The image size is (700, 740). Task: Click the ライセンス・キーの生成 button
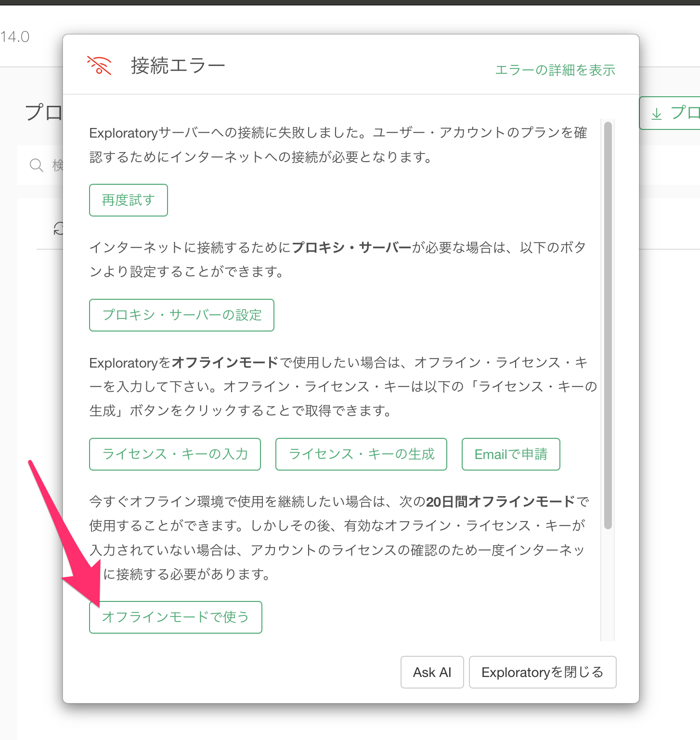(x=361, y=454)
